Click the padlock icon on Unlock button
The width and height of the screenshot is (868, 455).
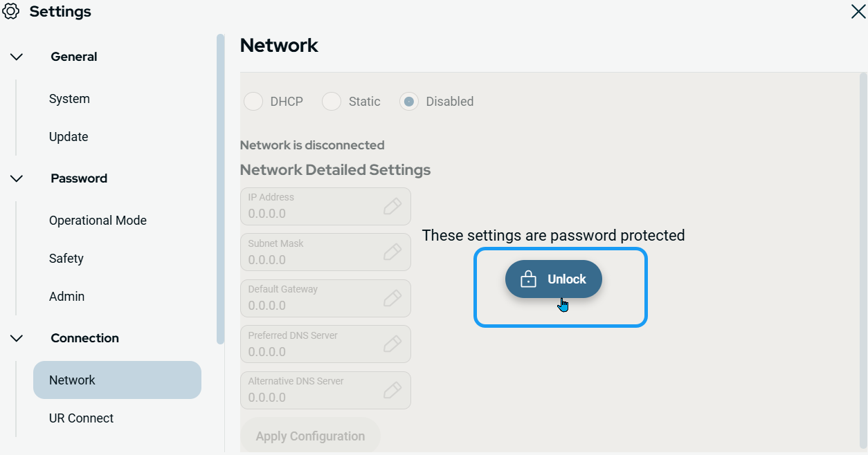point(528,279)
